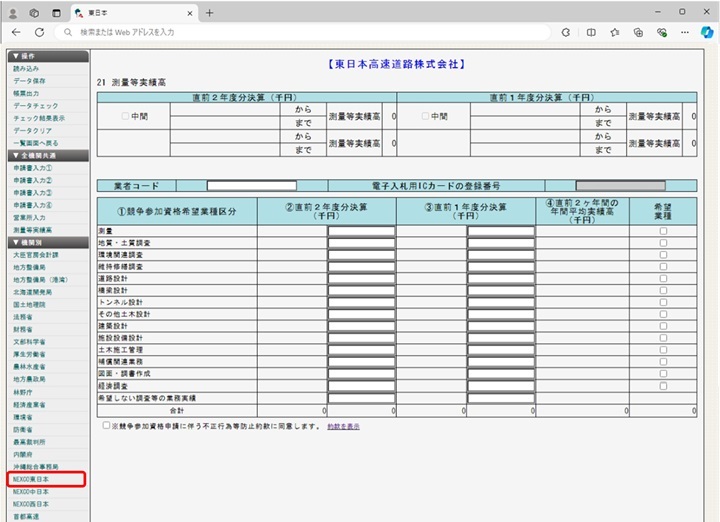Check 希望業種 box for 道路設計 row
720x522 pixels.
click(x=663, y=279)
